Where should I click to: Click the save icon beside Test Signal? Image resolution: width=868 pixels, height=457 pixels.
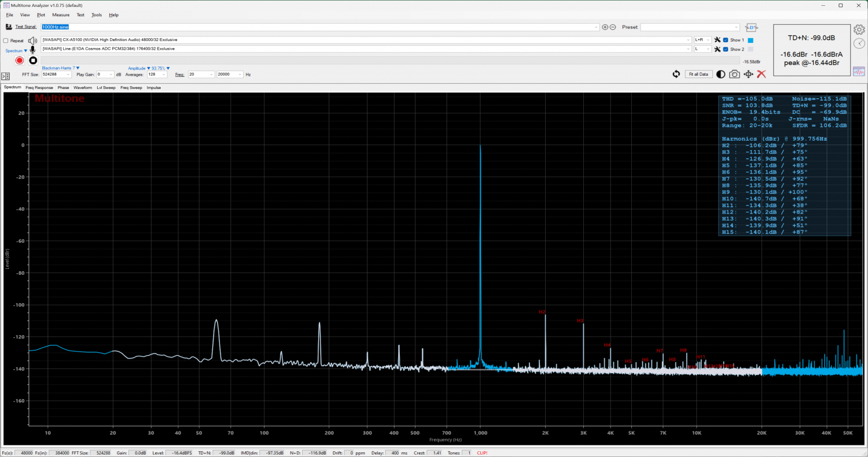tap(9, 27)
